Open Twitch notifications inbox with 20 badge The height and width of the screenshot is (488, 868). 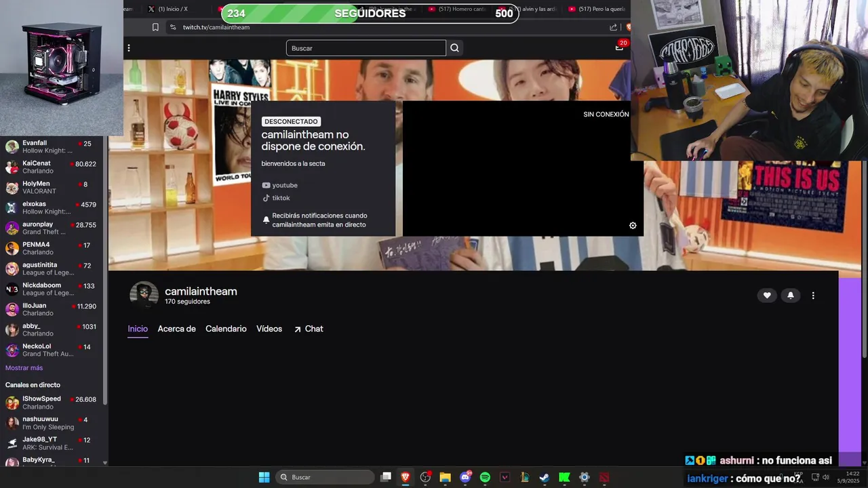(619, 47)
